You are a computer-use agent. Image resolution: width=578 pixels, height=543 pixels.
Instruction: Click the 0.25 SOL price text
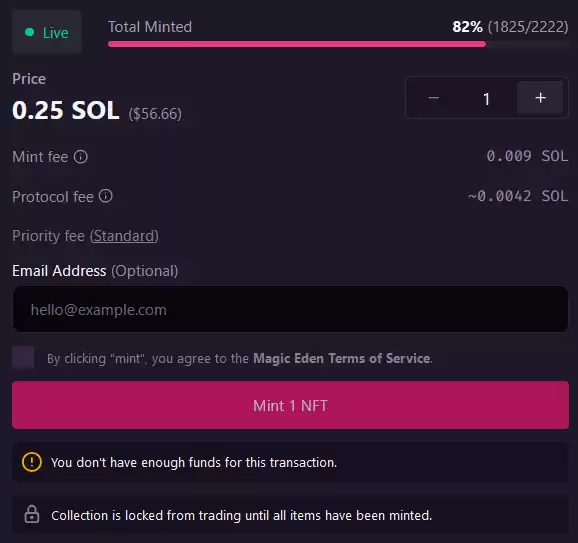66,110
